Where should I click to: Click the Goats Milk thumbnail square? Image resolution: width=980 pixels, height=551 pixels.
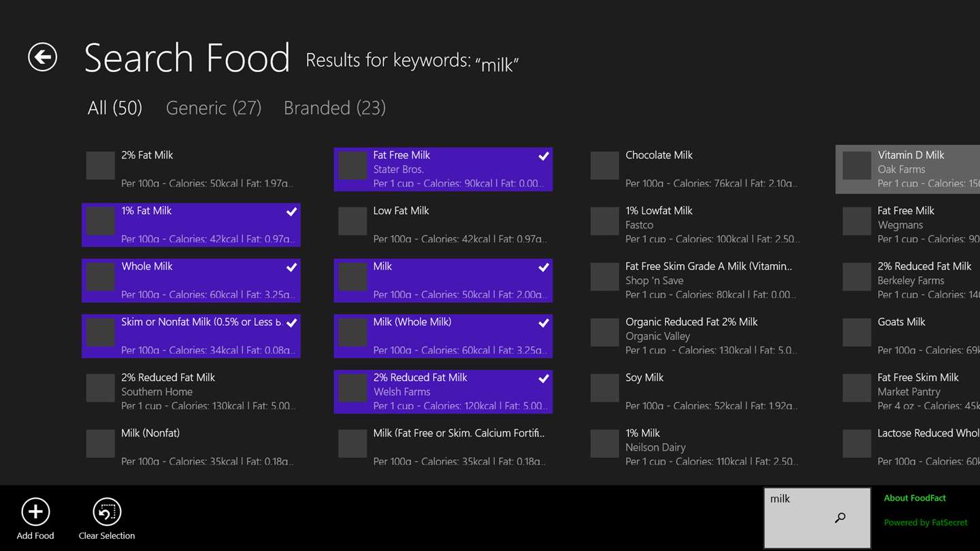pos(857,333)
